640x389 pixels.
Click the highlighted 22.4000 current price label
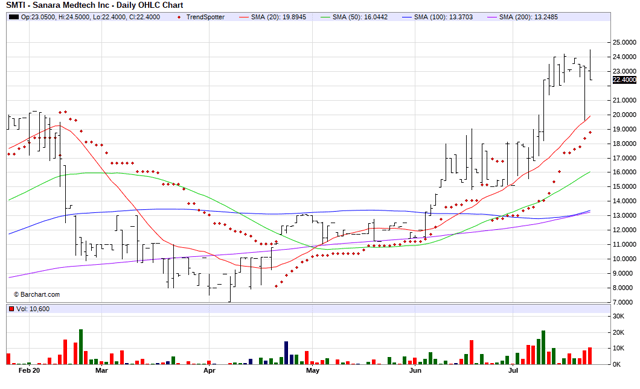(x=624, y=80)
